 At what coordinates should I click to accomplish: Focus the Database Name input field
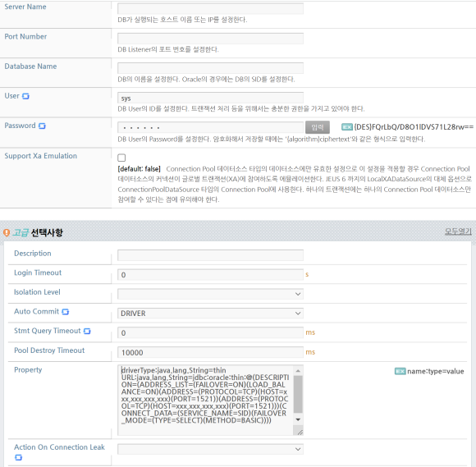click(x=210, y=68)
